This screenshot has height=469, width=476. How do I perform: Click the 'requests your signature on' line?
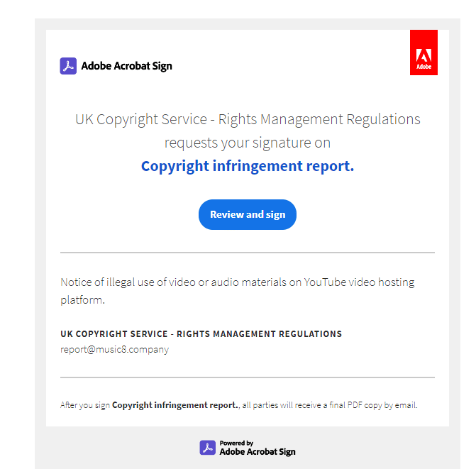(248, 143)
